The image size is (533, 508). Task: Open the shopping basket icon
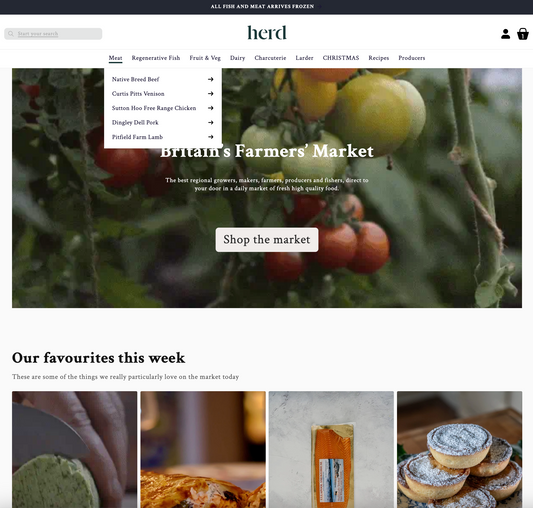[522, 34]
